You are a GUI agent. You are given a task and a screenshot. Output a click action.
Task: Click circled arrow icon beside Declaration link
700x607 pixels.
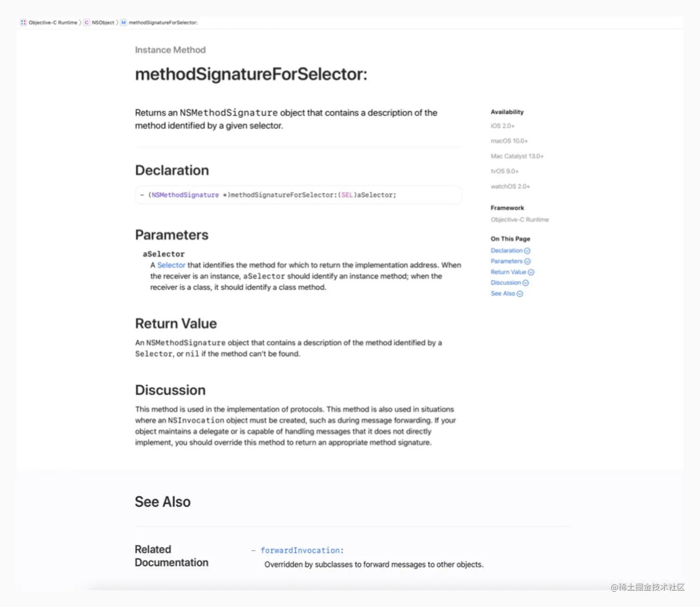pyautogui.click(x=527, y=251)
